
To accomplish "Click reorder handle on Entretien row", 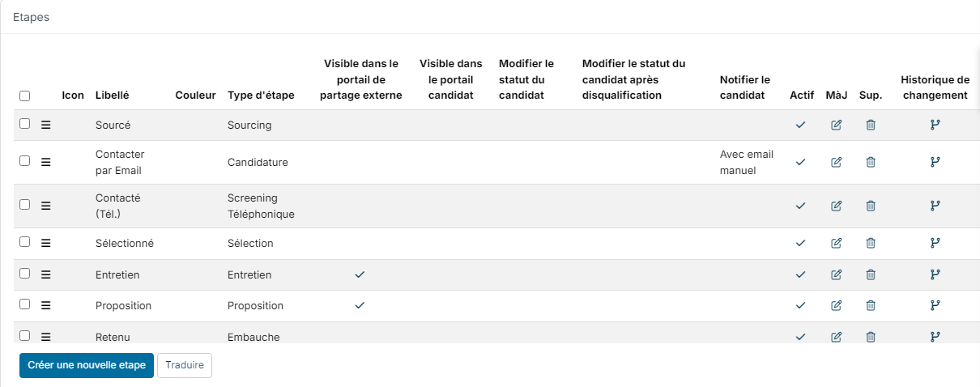I will (x=46, y=274).
